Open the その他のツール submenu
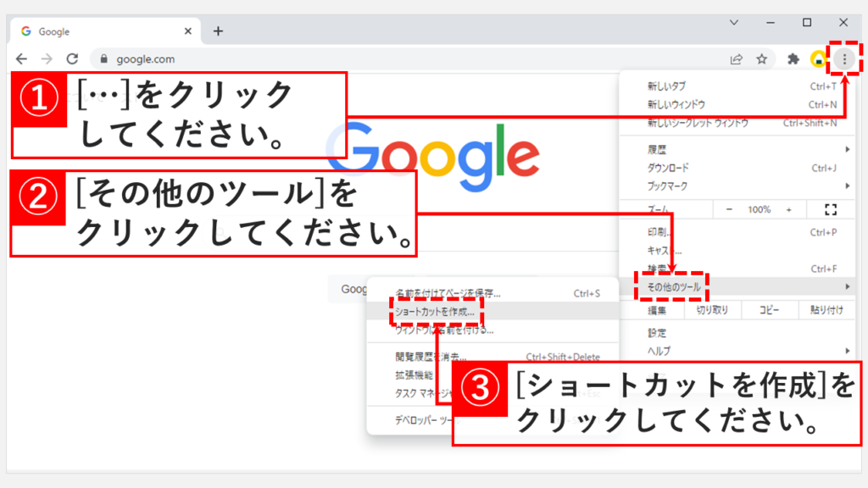The width and height of the screenshot is (868, 488). pyautogui.click(x=737, y=286)
